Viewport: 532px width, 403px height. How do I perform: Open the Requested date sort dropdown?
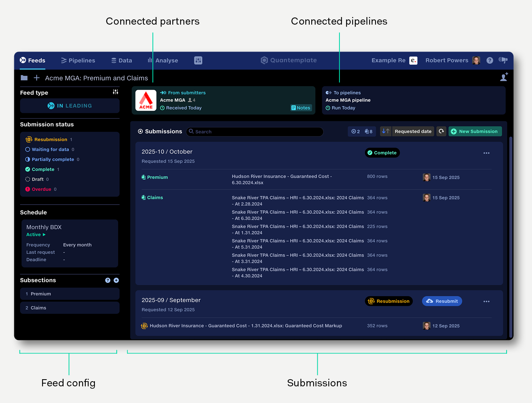tap(413, 131)
